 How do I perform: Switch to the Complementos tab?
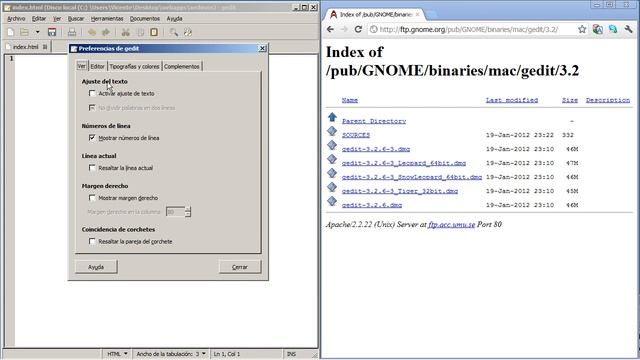click(x=182, y=66)
